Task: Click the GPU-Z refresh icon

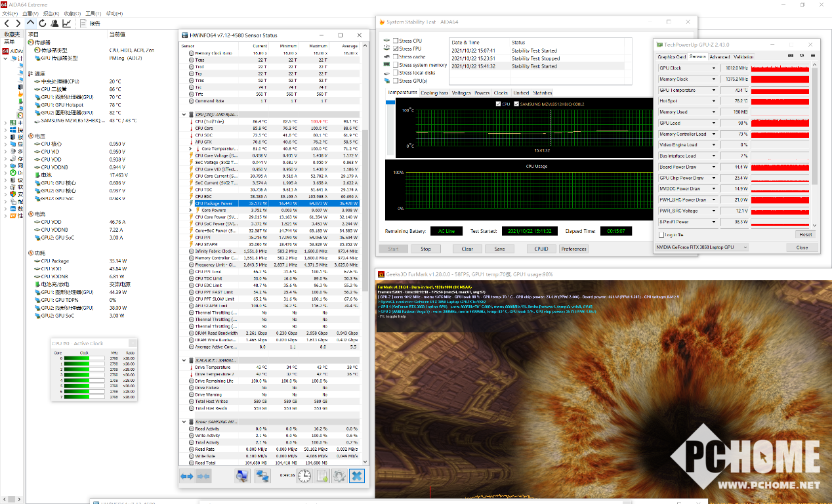Action: click(801, 56)
